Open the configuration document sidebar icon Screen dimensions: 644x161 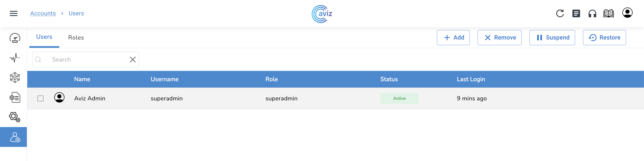click(15, 97)
